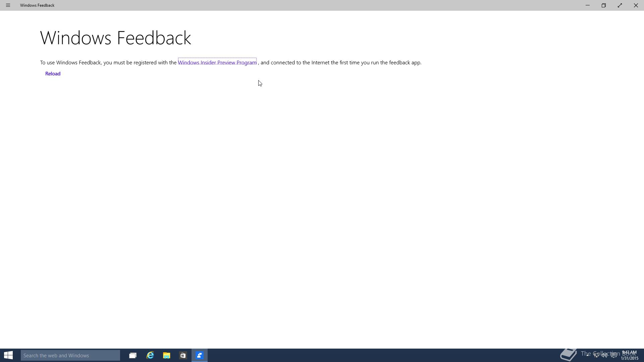
Task: Open the Windows Start menu
Action: (8, 355)
